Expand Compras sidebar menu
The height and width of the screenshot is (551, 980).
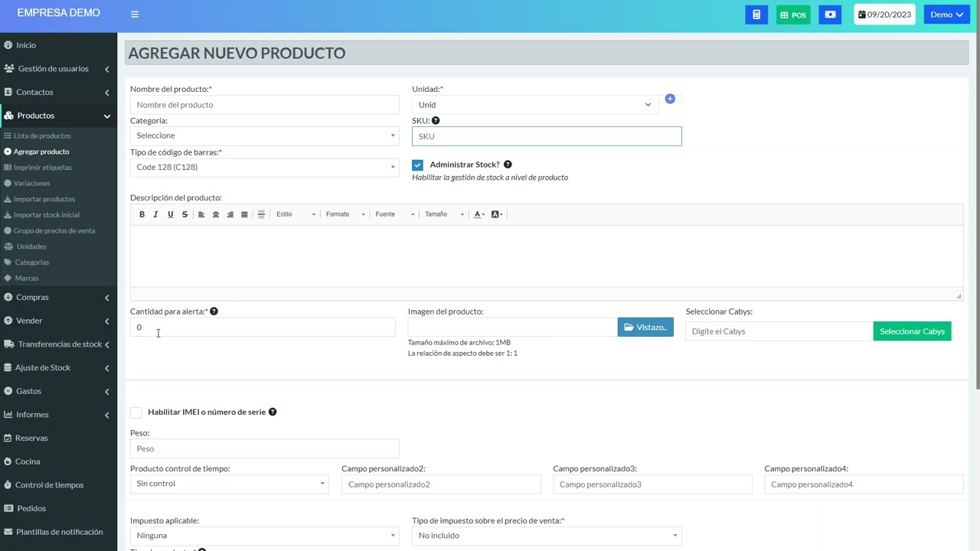tap(58, 297)
